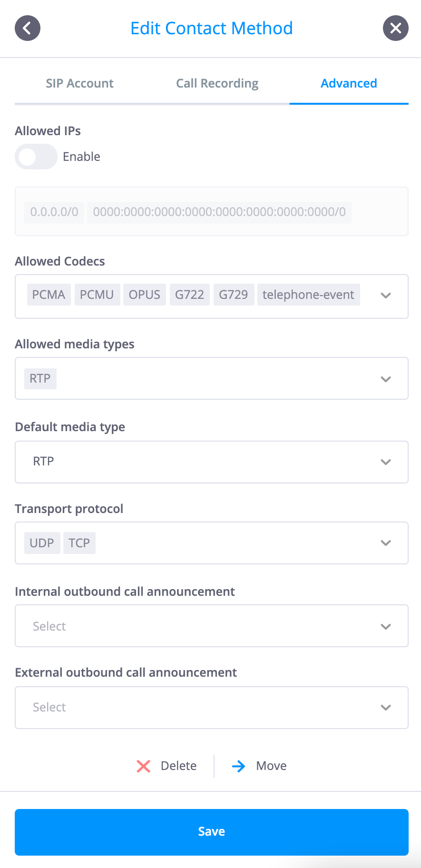The image size is (421, 868).
Task: Expand the Allowed Codecs dropdown chevron
Action: click(x=386, y=296)
